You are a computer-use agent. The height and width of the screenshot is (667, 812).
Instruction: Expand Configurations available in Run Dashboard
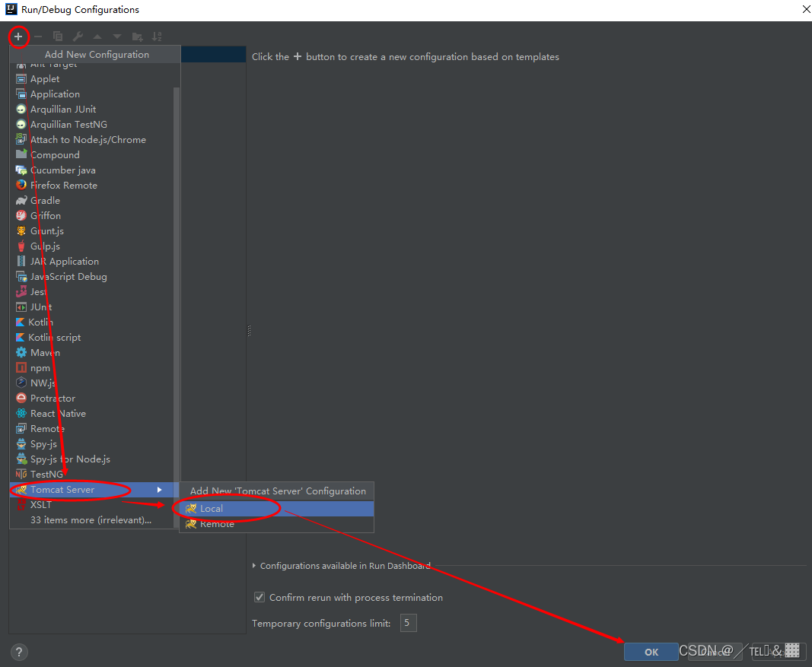(x=254, y=566)
